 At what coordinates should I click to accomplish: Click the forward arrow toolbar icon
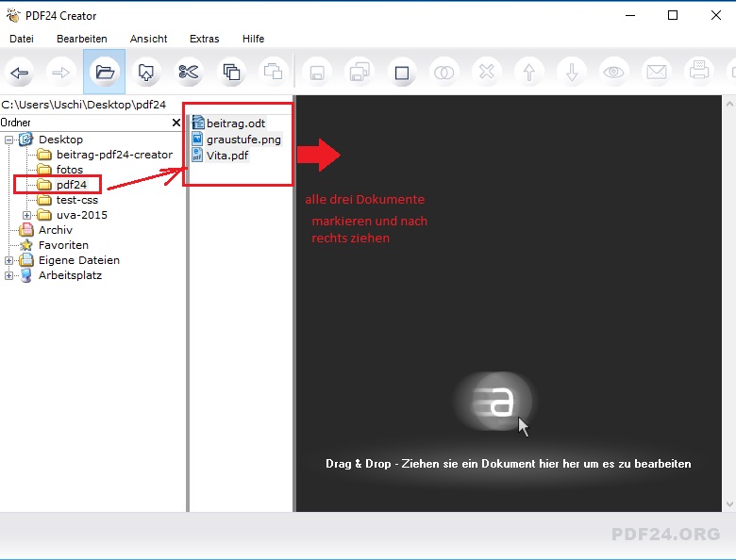pos(61,73)
